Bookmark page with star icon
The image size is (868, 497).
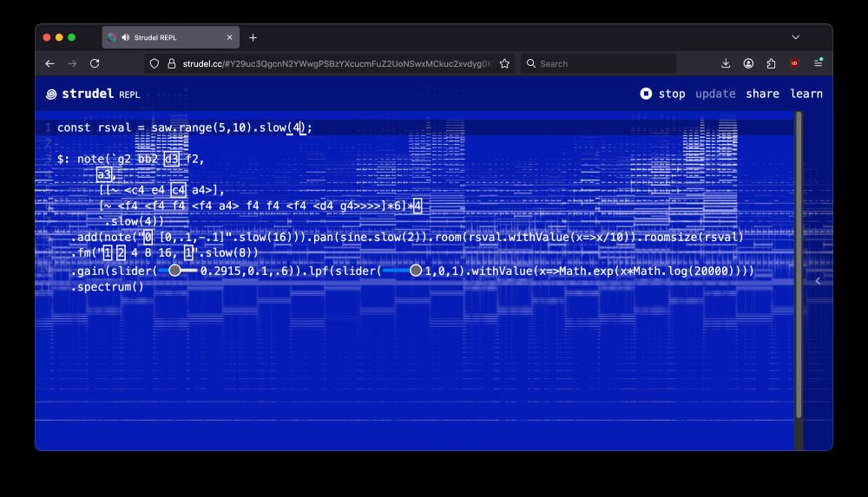504,63
